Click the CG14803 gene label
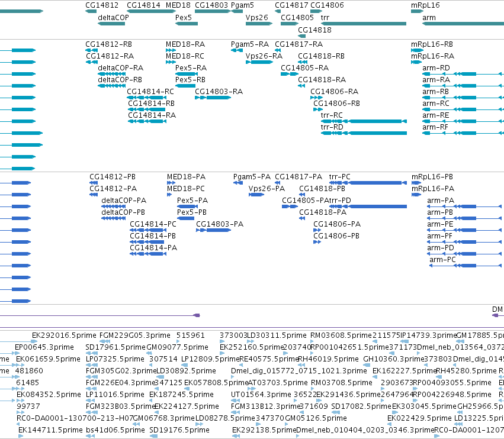The image size is (504, 439). click(x=211, y=5)
